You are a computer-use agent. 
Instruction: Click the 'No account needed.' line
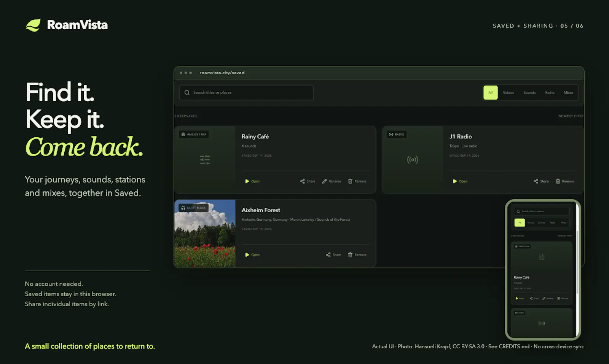pos(54,284)
